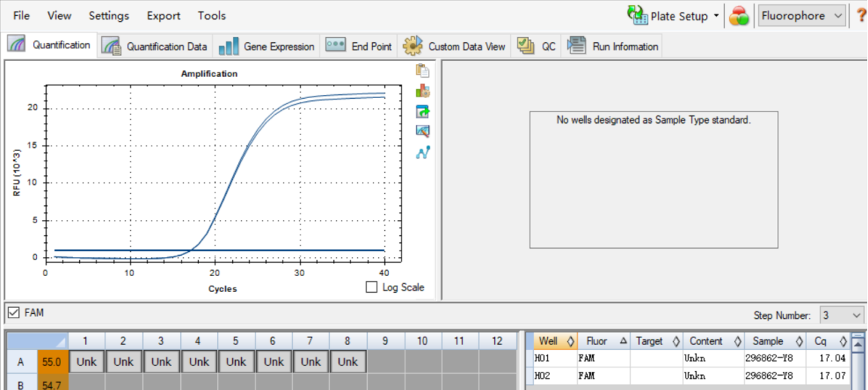
Task: Open the Tools menu
Action: click(212, 16)
